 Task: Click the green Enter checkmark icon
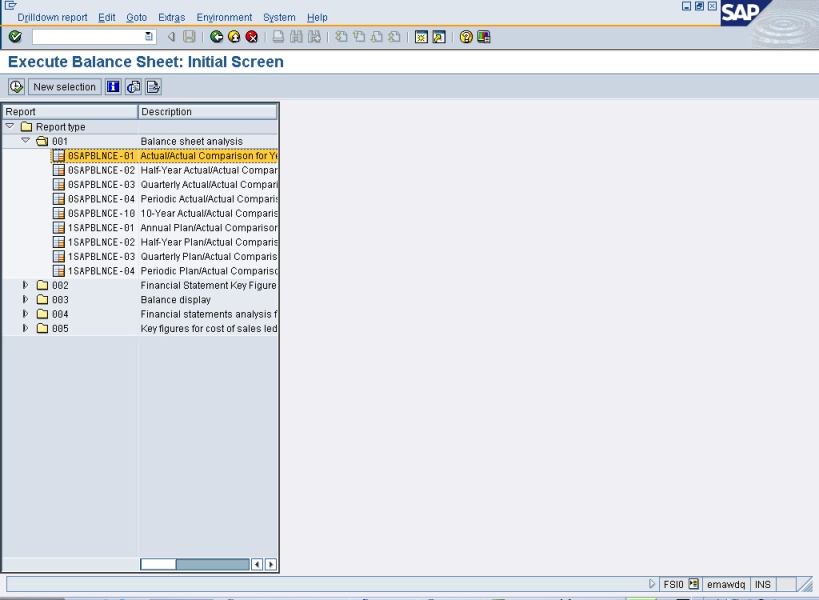click(x=15, y=37)
